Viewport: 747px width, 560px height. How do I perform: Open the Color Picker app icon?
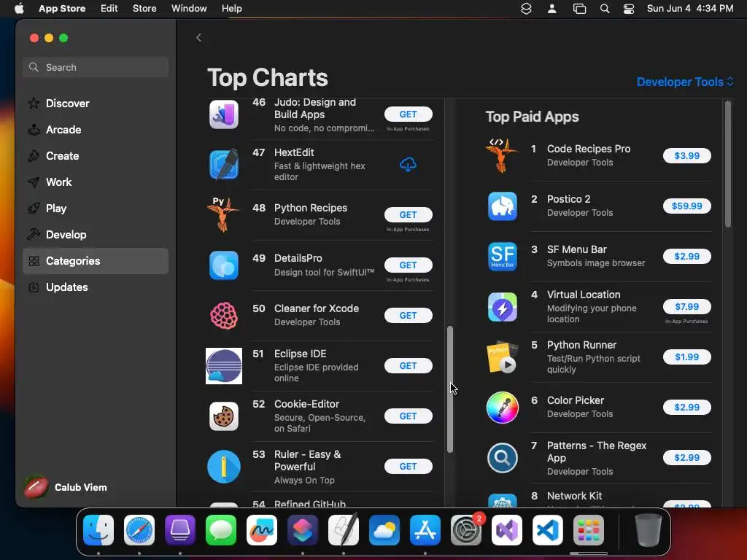pos(503,407)
